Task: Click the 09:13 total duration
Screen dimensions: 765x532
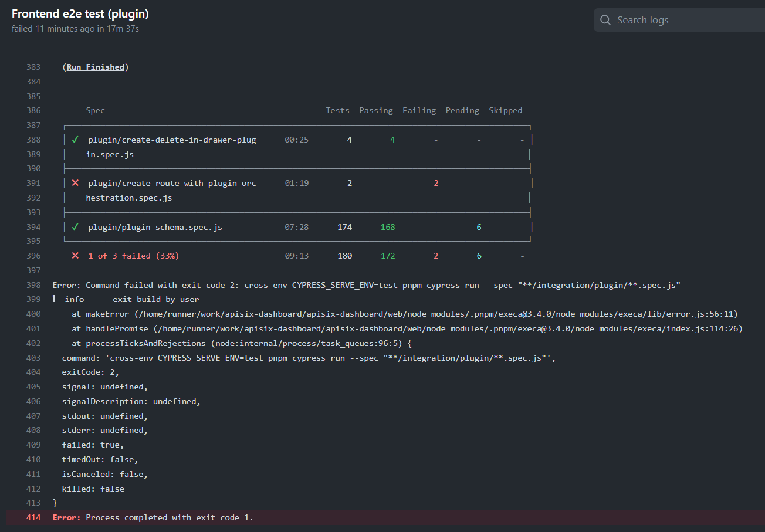Action: point(297,256)
